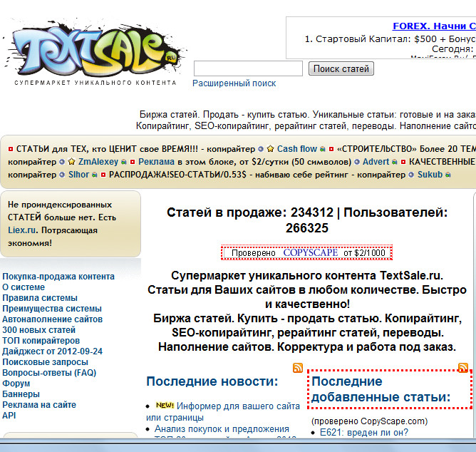
Task: Click message icon after Slhor
Action: pyautogui.click(x=94, y=175)
